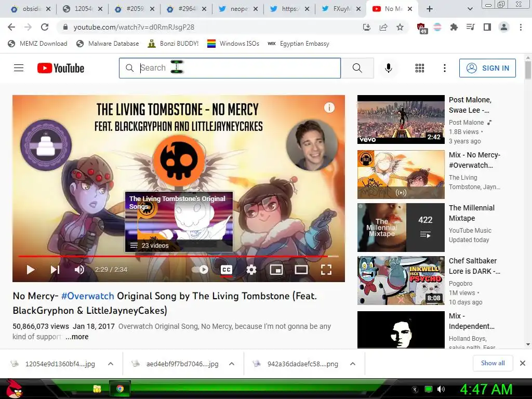Search with your voice microphone icon
Screen dimensions: 532x399
389,68
